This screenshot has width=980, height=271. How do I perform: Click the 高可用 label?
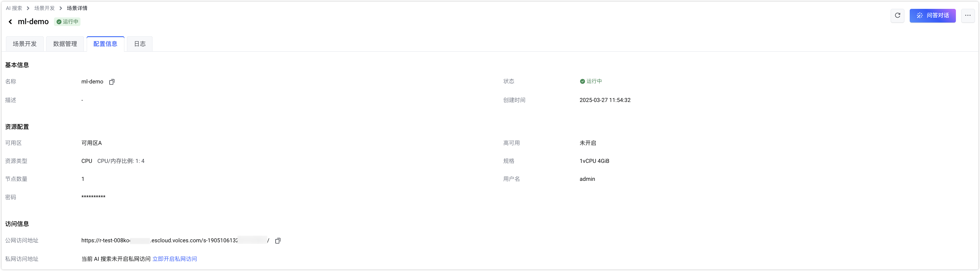[512, 143]
